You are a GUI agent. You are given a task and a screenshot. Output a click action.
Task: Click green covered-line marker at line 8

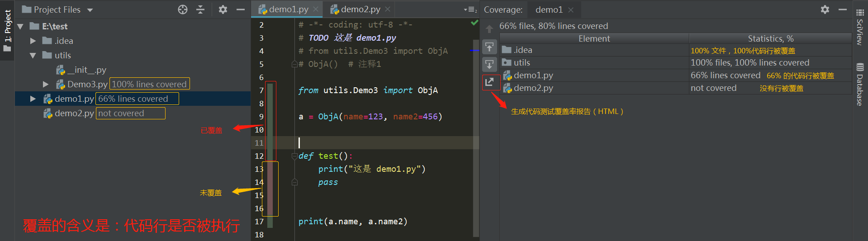pos(270,104)
